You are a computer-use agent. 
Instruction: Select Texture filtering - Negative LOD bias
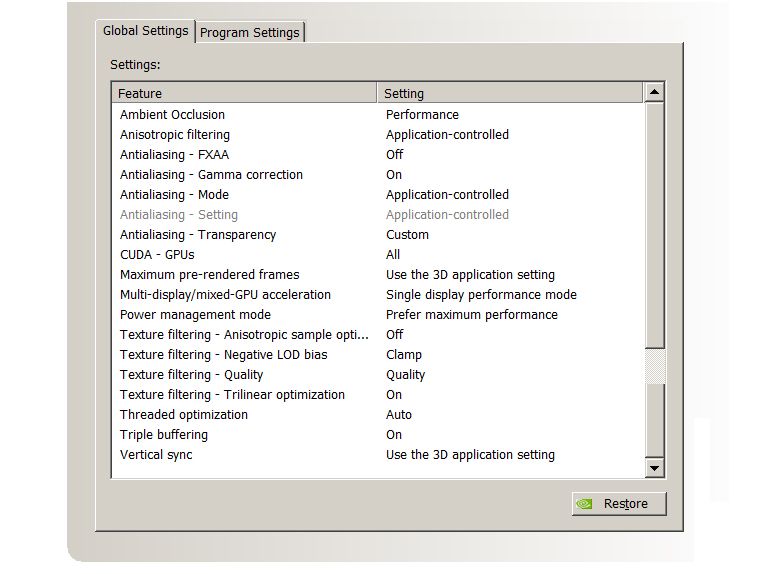pos(223,355)
